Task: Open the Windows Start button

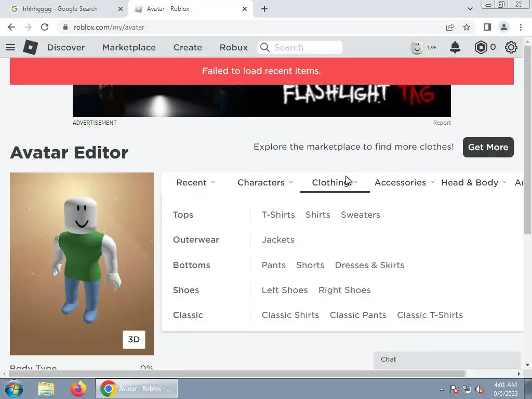Action: pyautogui.click(x=14, y=389)
